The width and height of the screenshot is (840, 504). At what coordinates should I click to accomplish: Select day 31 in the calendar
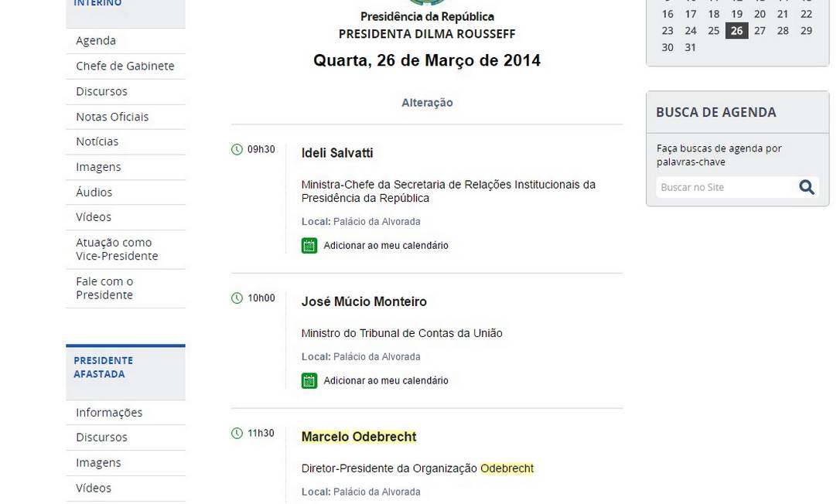tap(691, 47)
